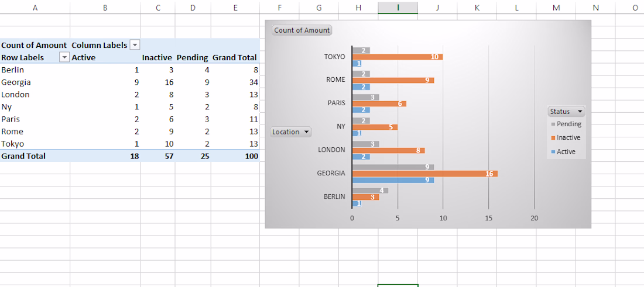Select column header I
The height and width of the screenshot is (287, 644).
tap(398, 8)
